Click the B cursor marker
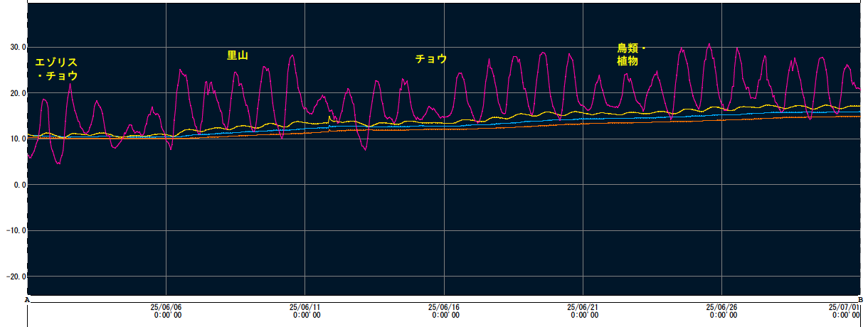 (861, 300)
